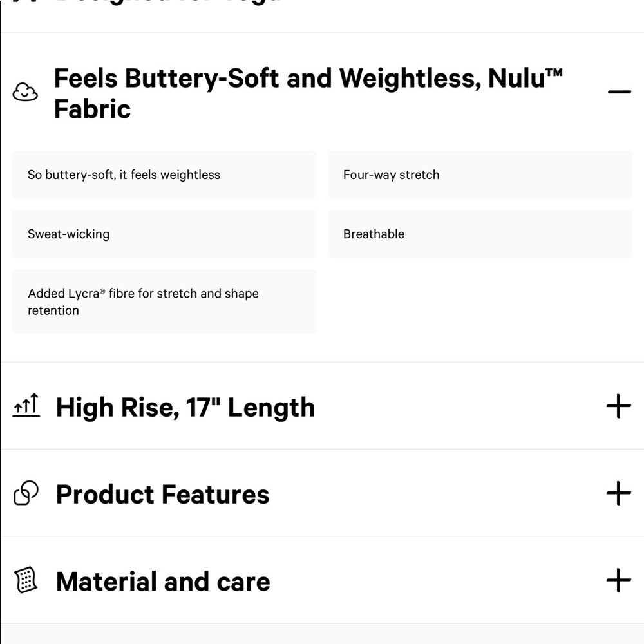Screen dimensions: 644x644
Task: Select the Sweat-wicking feature tile
Action: coord(164,234)
